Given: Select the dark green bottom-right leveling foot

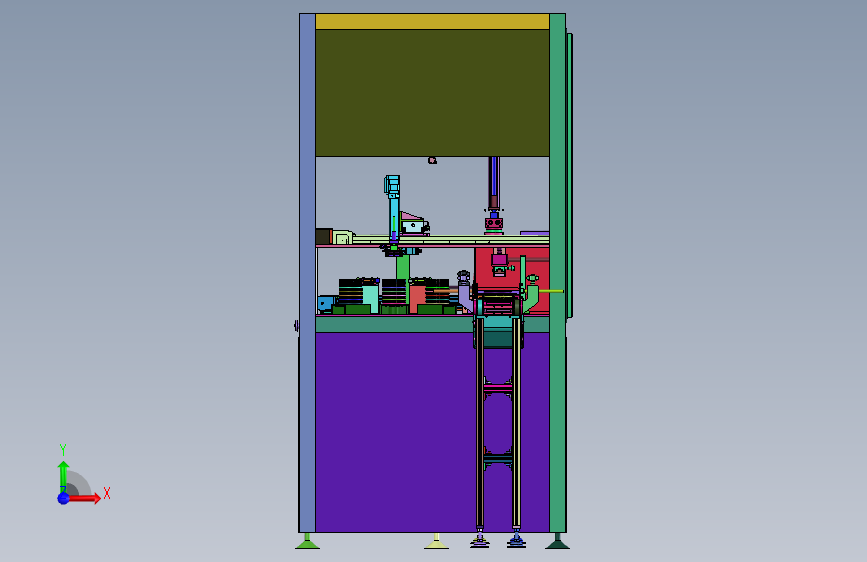Looking at the screenshot, I should 557,542.
